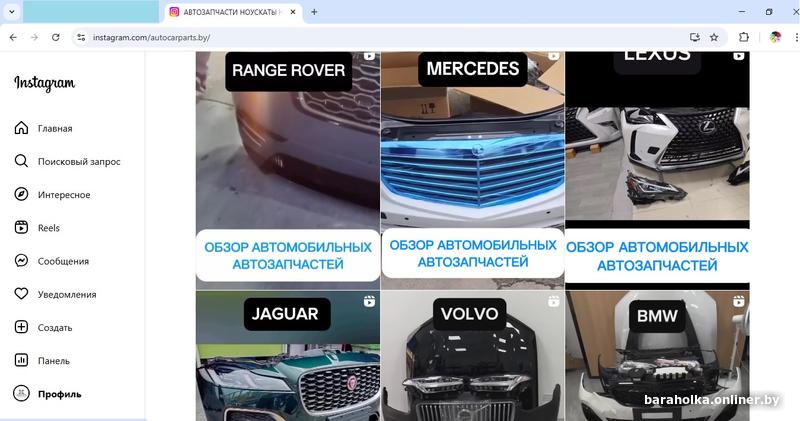Click the Профиль menu label
Screen dimensions: 800x421
pos(60,394)
